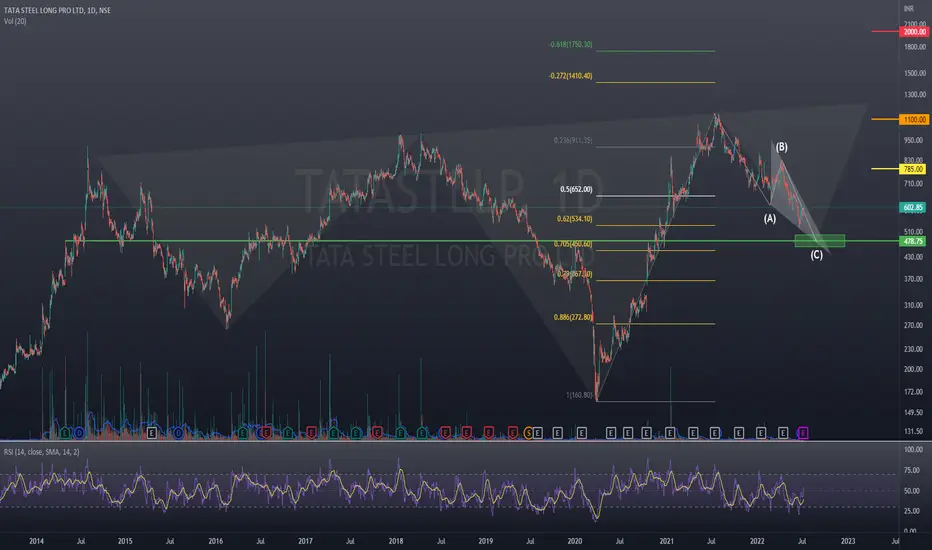This screenshot has width=932, height=550.
Task: Click 2023 on the time axis
Action: click(x=848, y=541)
